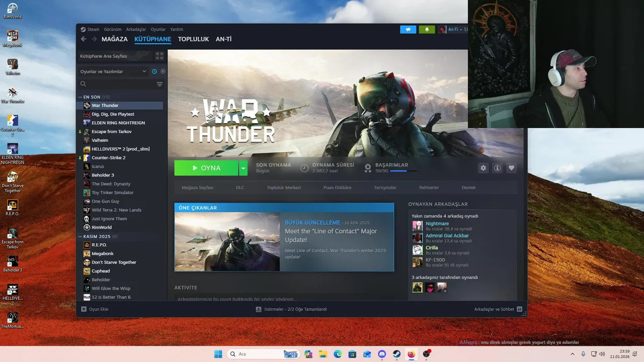
Task: Open War Thunder game info icon
Action: pyautogui.click(x=498, y=168)
